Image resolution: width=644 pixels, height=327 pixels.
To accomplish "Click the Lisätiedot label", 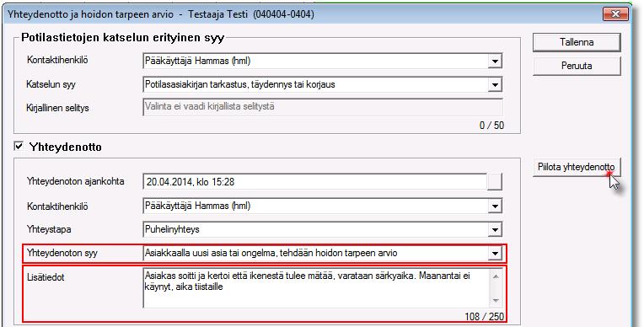I will (x=46, y=277).
